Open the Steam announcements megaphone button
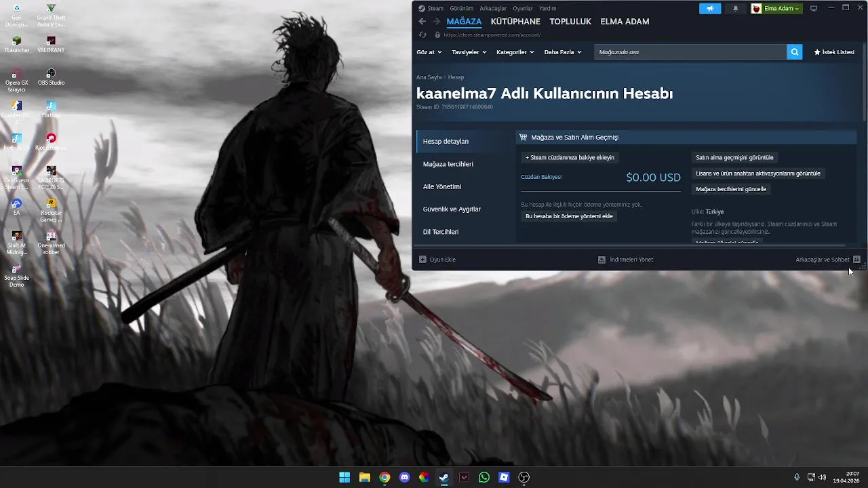Viewport: 868px width, 488px height. click(710, 8)
